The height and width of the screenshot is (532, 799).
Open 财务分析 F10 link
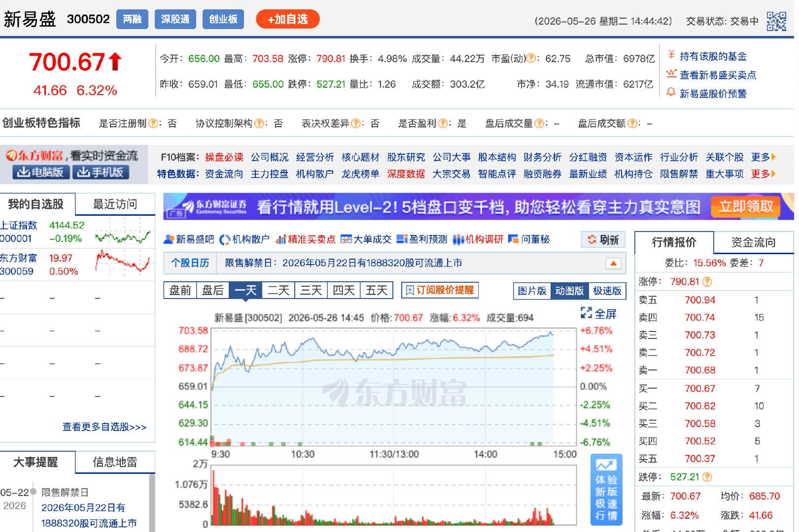point(542,157)
